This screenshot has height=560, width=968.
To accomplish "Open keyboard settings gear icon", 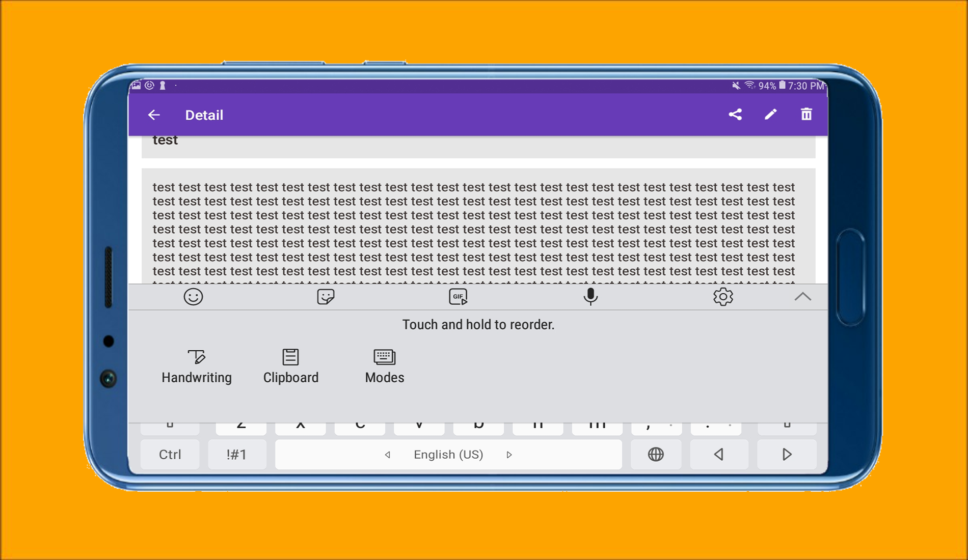I will (x=723, y=297).
